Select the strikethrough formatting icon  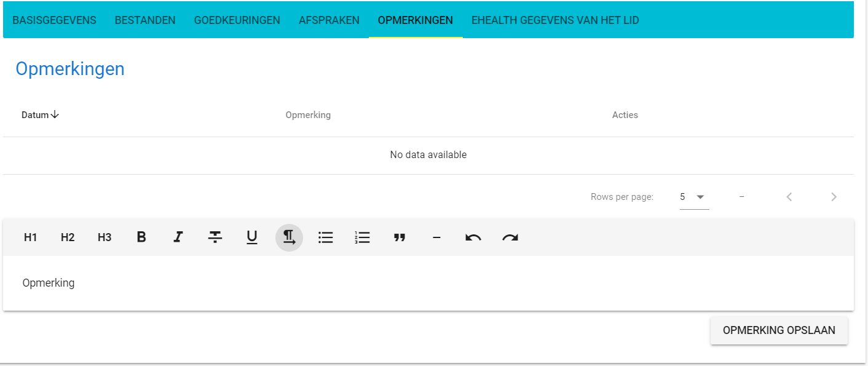point(215,237)
